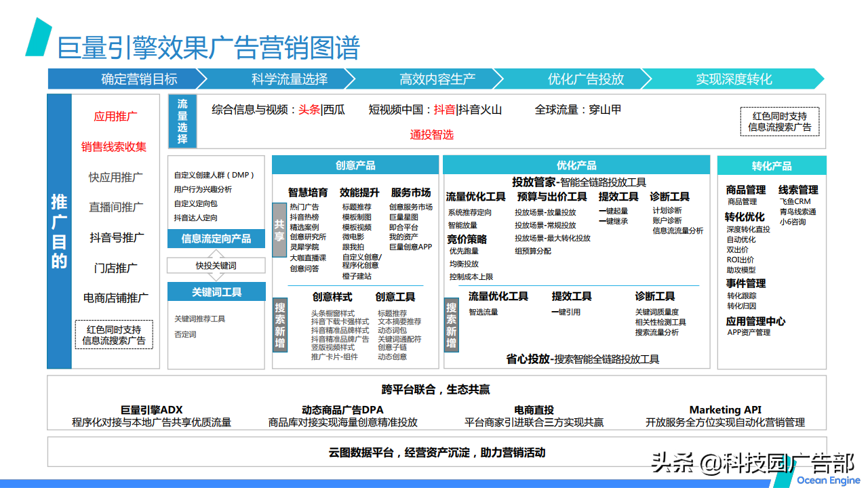
Task: Click 橙子建站
Action: click(357, 276)
